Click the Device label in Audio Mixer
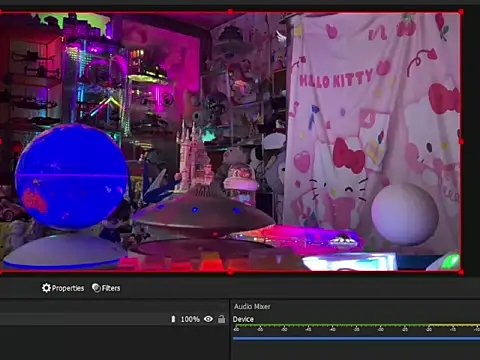This screenshot has width=480, height=360. (x=243, y=319)
